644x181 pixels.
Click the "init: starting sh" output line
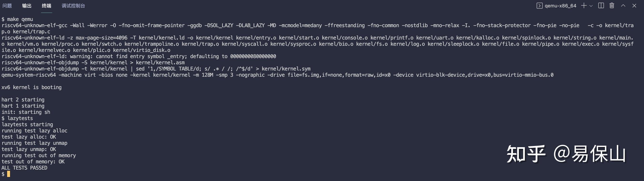tap(26, 112)
